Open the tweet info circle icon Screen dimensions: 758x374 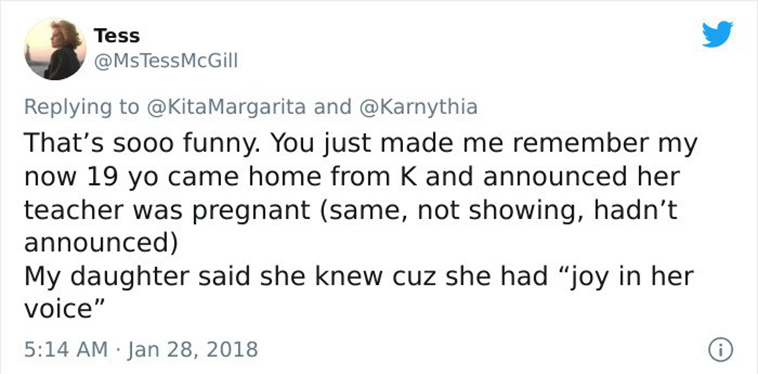tap(721, 349)
